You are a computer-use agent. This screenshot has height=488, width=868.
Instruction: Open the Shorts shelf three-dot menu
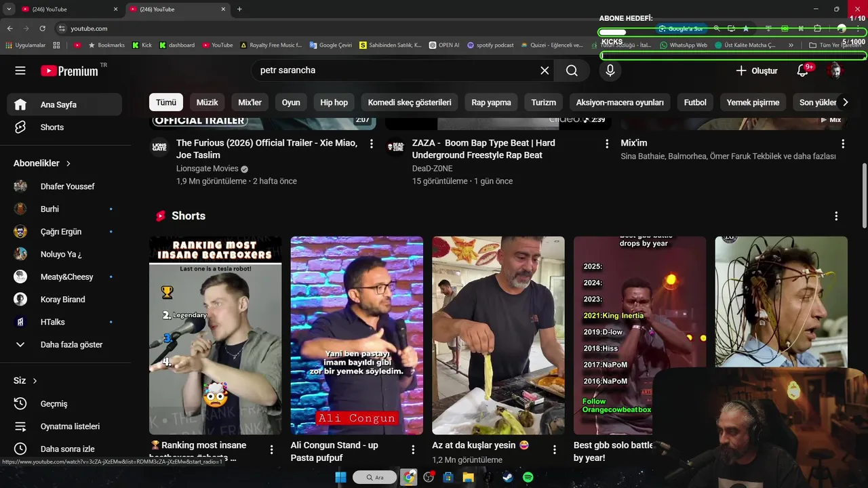836,216
